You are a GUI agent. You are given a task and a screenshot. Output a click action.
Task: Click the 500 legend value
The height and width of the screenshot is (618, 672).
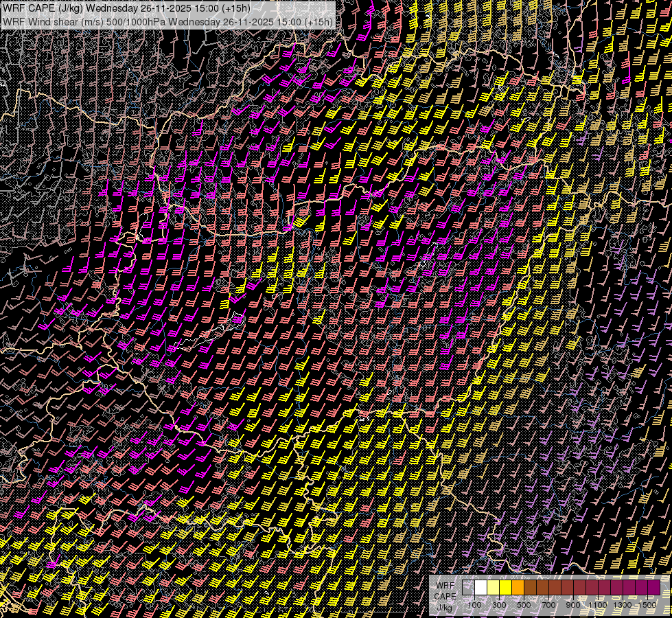(x=524, y=605)
